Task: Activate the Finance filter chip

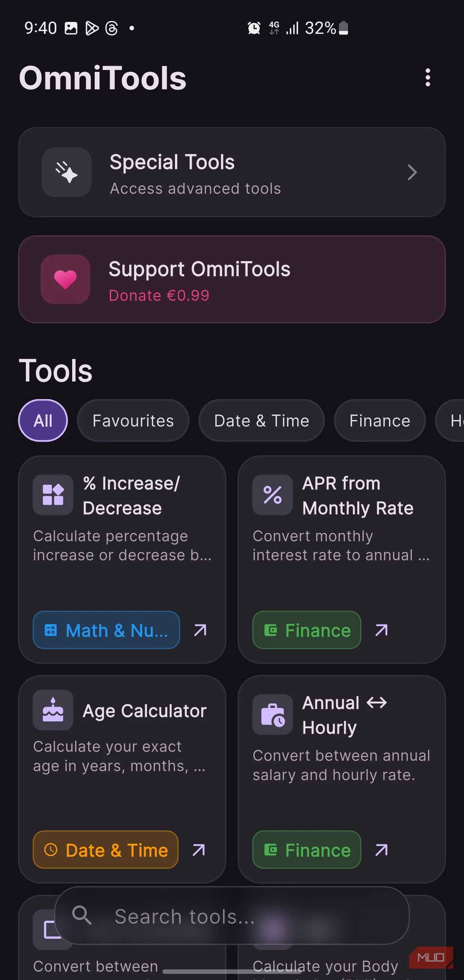Action: (x=379, y=420)
